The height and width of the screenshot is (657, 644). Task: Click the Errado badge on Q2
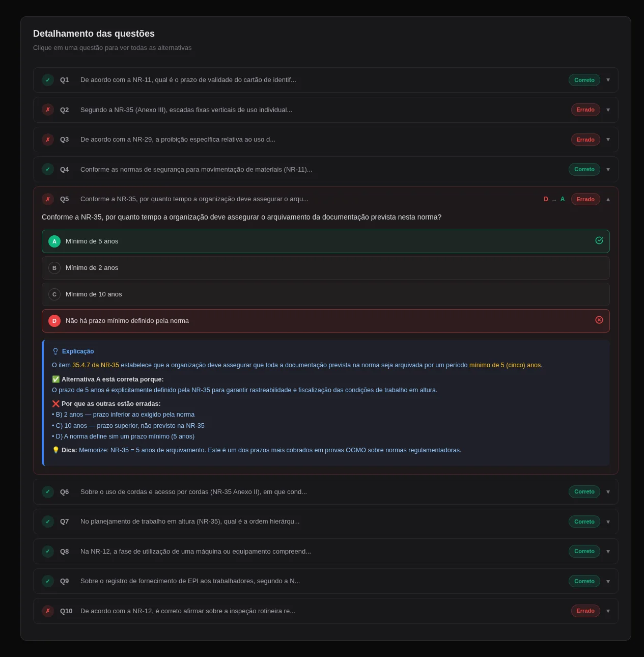585,109
